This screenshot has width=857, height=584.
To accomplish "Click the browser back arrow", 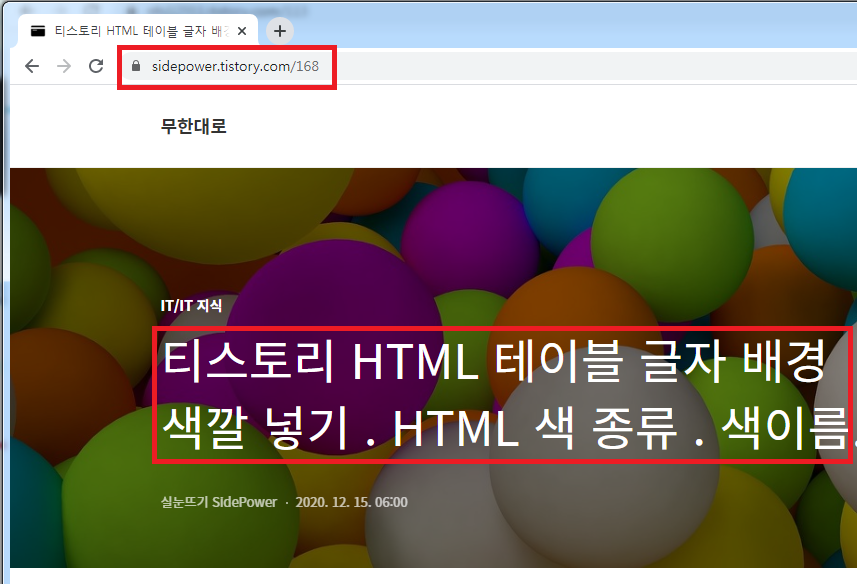I will coord(32,66).
